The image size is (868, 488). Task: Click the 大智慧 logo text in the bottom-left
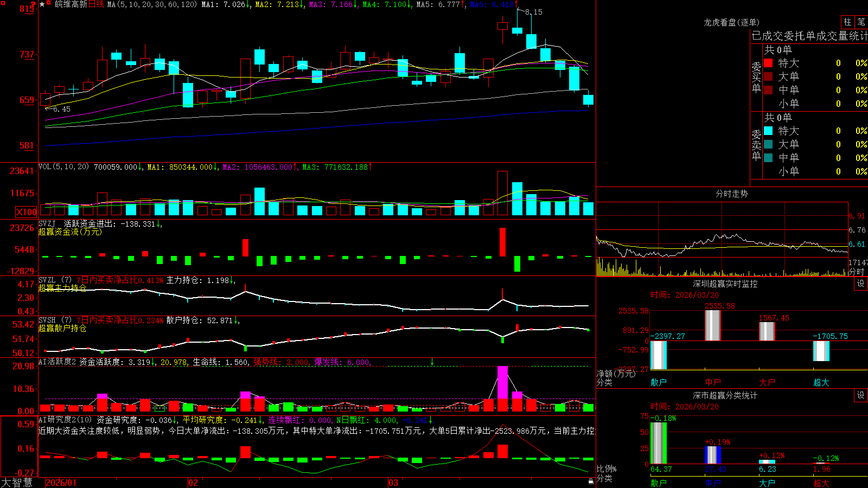[17, 482]
